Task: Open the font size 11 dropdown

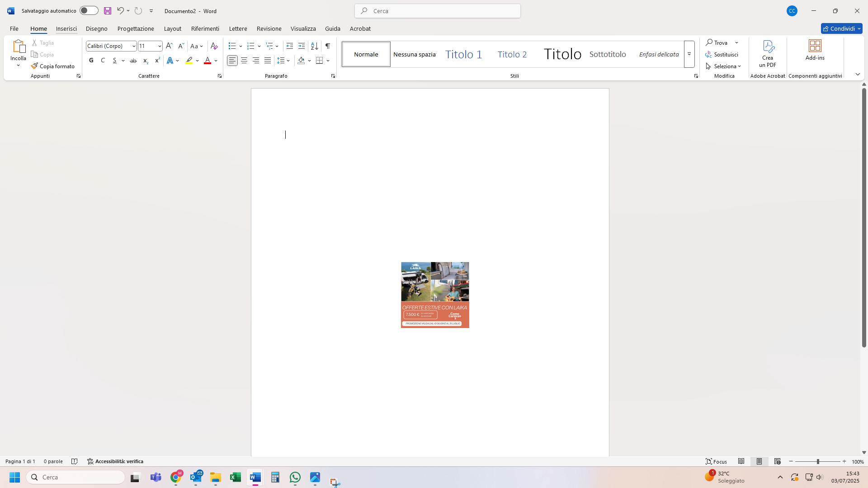Action: coord(160,46)
